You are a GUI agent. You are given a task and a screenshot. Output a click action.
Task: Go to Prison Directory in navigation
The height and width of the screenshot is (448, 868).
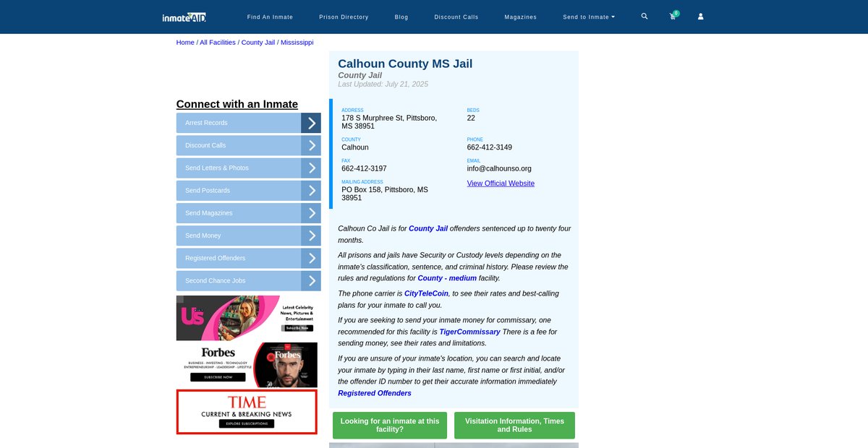pyautogui.click(x=344, y=17)
